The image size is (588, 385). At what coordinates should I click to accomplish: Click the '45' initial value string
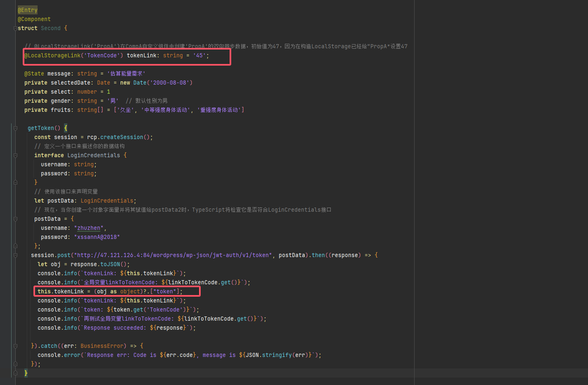coord(199,55)
